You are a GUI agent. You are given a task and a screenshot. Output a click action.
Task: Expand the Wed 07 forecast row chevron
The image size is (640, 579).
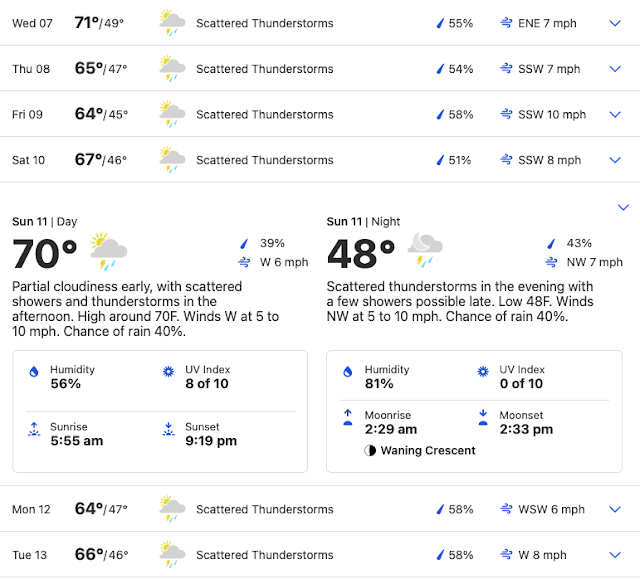[615, 23]
